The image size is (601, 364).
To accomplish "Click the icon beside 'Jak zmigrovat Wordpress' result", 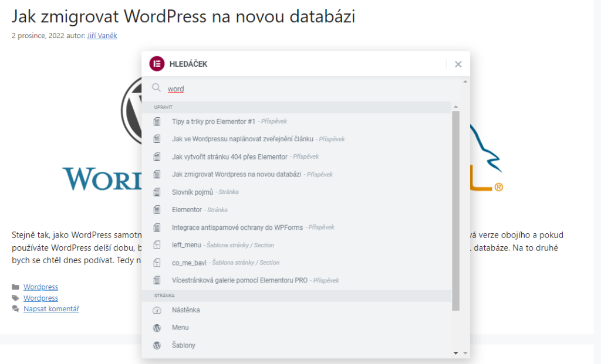I will click(157, 174).
